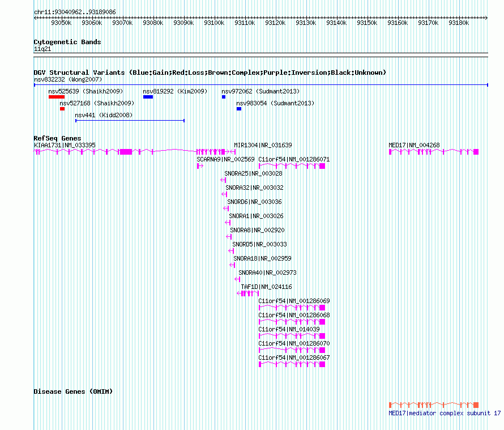Click the SNORD5 gene arrow glyph
Viewport: 504px width, 430px height.
pyautogui.click(x=231, y=251)
